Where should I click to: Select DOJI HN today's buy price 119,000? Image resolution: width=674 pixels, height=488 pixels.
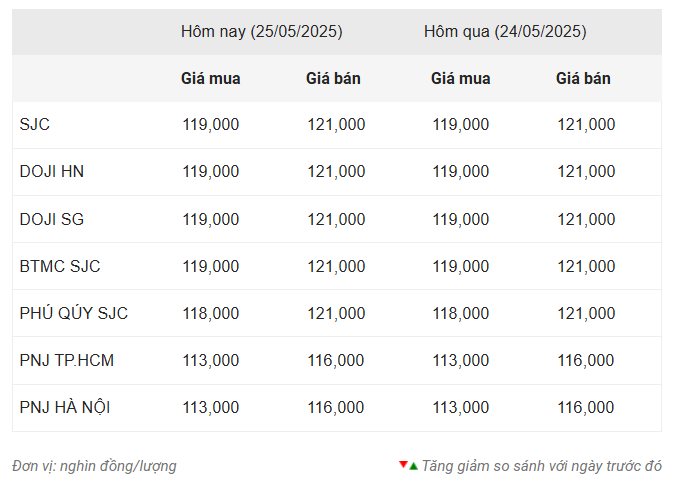pos(210,172)
